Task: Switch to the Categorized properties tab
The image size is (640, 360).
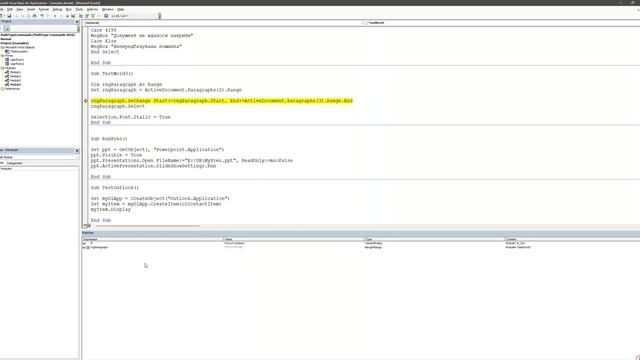Action: (14, 163)
